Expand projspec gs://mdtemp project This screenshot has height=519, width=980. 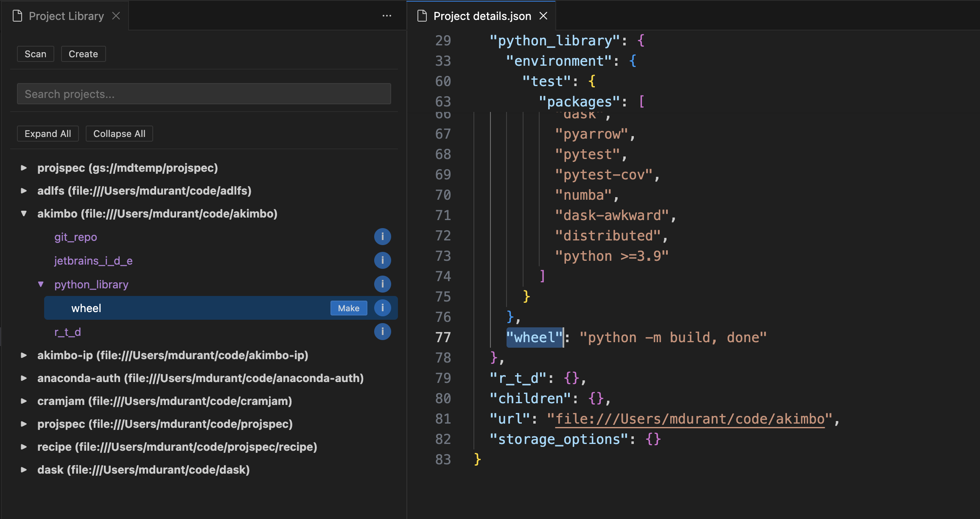(24, 168)
